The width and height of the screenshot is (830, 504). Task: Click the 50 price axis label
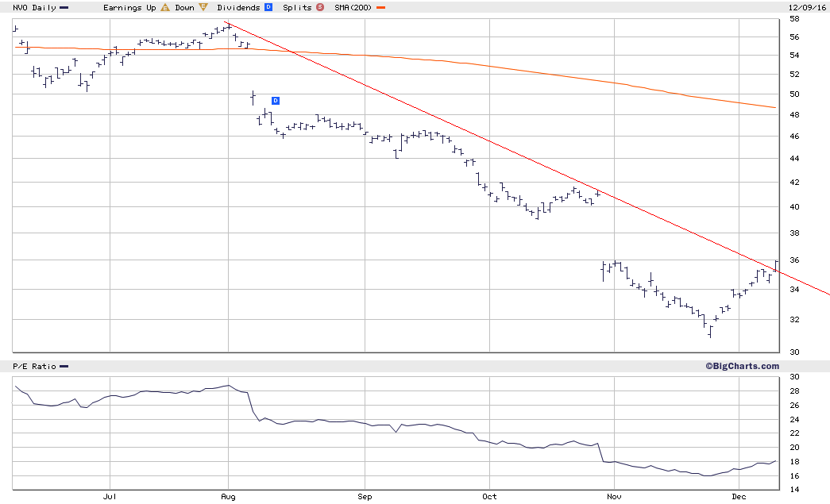tap(794, 94)
